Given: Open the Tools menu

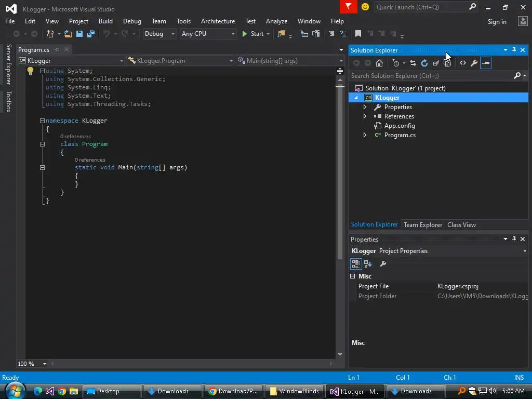Looking at the screenshot, I should [183, 21].
